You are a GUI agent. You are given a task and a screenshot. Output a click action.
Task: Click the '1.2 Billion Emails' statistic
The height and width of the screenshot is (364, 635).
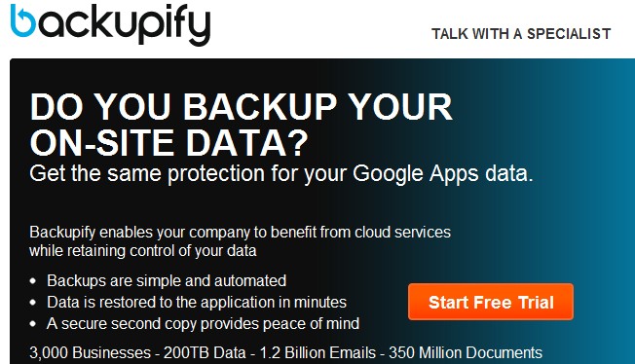coord(317,352)
